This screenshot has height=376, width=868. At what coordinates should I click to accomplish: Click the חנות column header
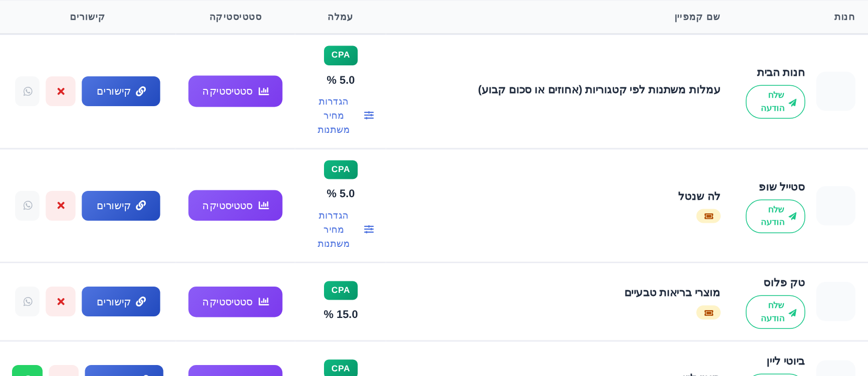point(844,17)
